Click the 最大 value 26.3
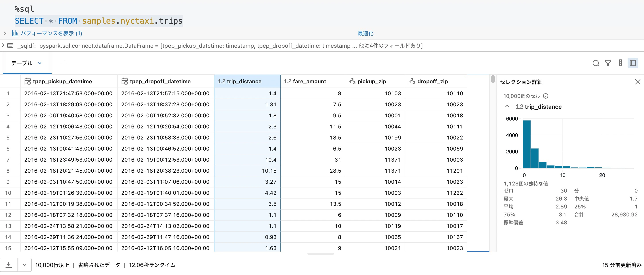The height and width of the screenshot is (275, 644). (x=561, y=199)
